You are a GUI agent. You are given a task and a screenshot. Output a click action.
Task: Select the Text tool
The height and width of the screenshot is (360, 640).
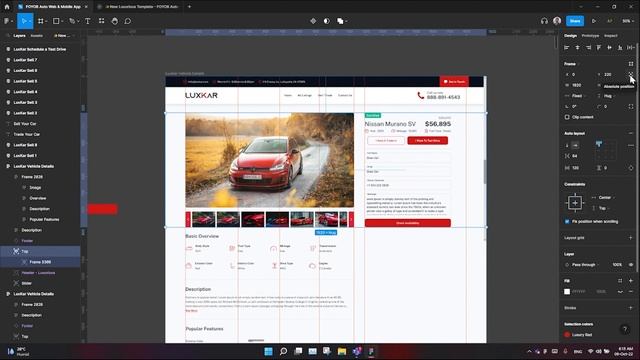pyautogui.click(x=87, y=21)
